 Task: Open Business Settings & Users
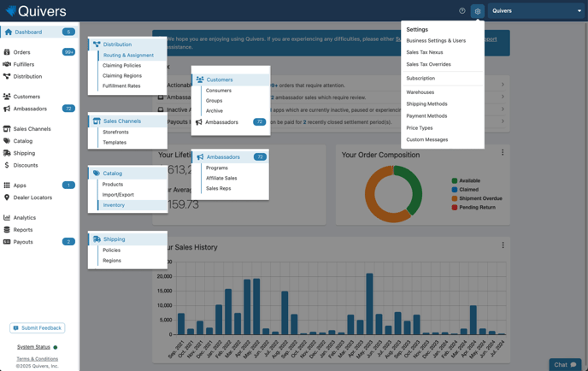pos(436,40)
